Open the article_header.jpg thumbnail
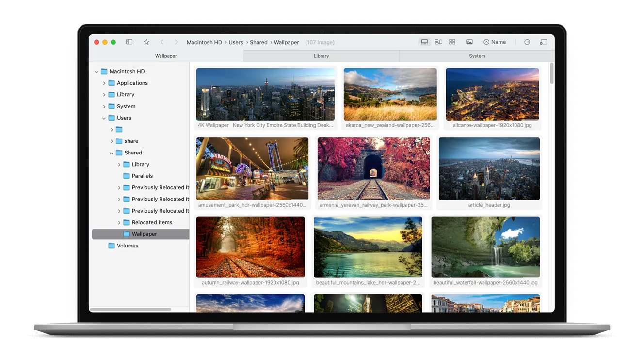The width and height of the screenshot is (644, 339). (x=489, y=169)
